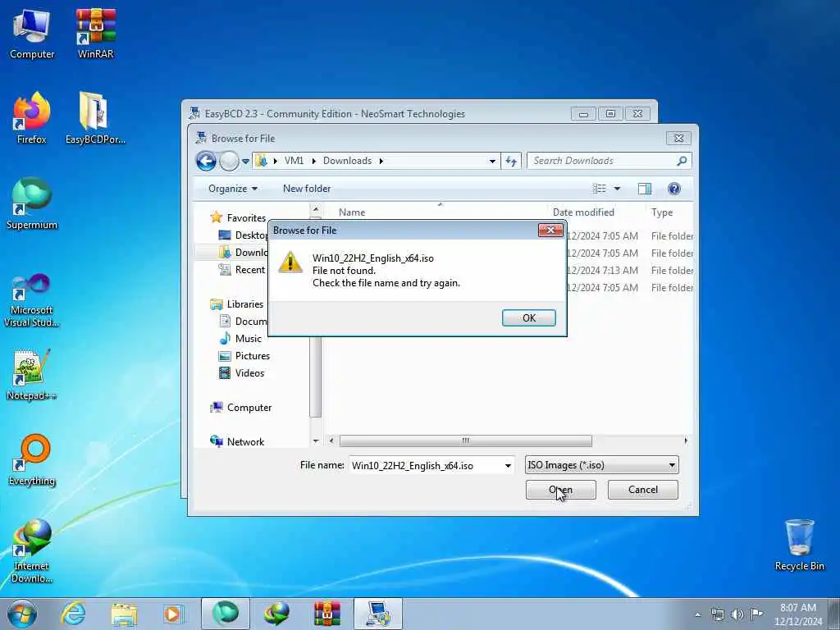Click the Supermium desktop shortcut
Screen dimensions: 840x630
(32, 204)
